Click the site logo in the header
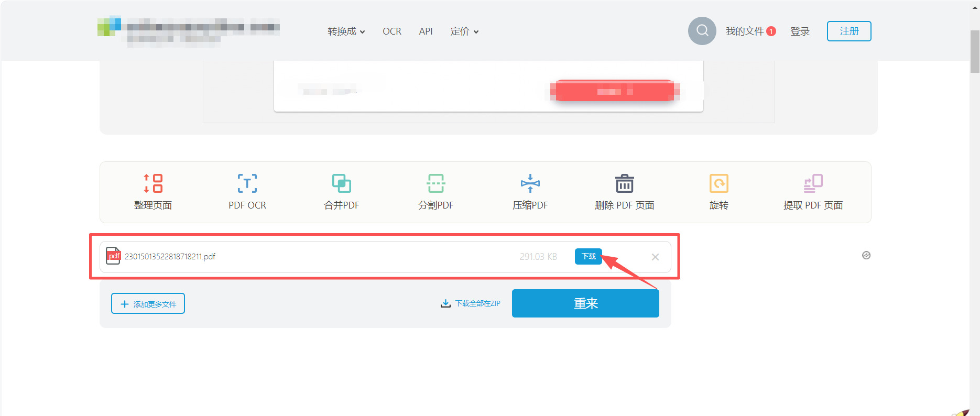The width and height of the screenshot is (980, 416). pyautogui.click(x=189, y=31)
